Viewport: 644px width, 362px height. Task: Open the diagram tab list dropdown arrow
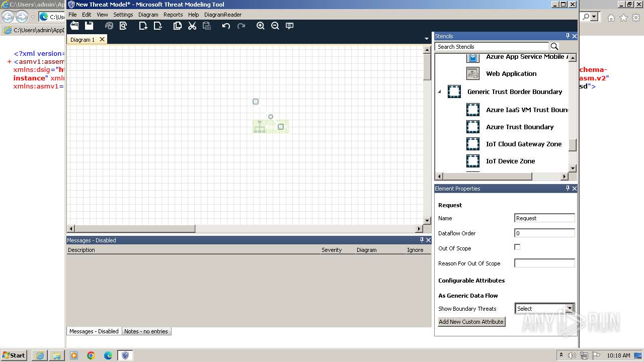[x=427, y=39]
